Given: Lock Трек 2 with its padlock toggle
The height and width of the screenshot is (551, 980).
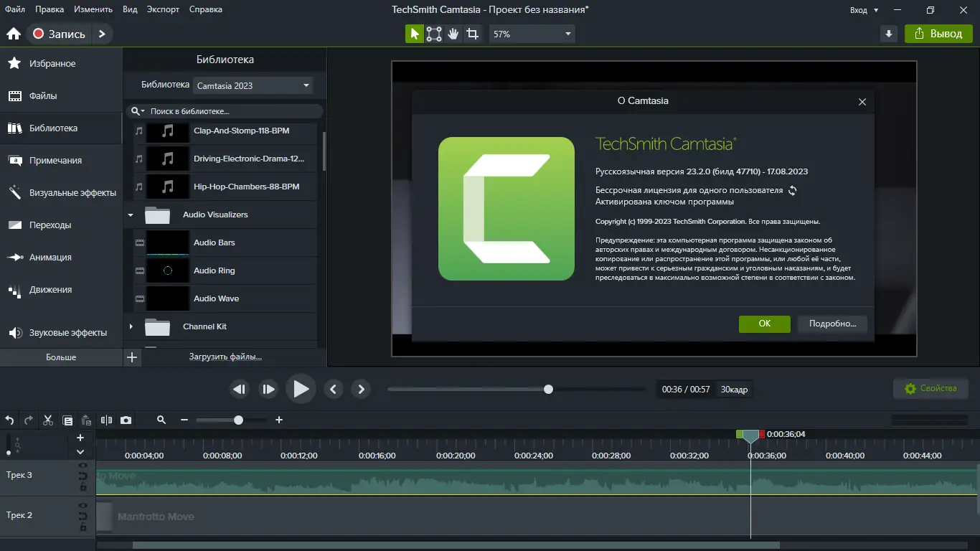Looking at the screenshot, I should pyautogui.click(x=84, y=528).
